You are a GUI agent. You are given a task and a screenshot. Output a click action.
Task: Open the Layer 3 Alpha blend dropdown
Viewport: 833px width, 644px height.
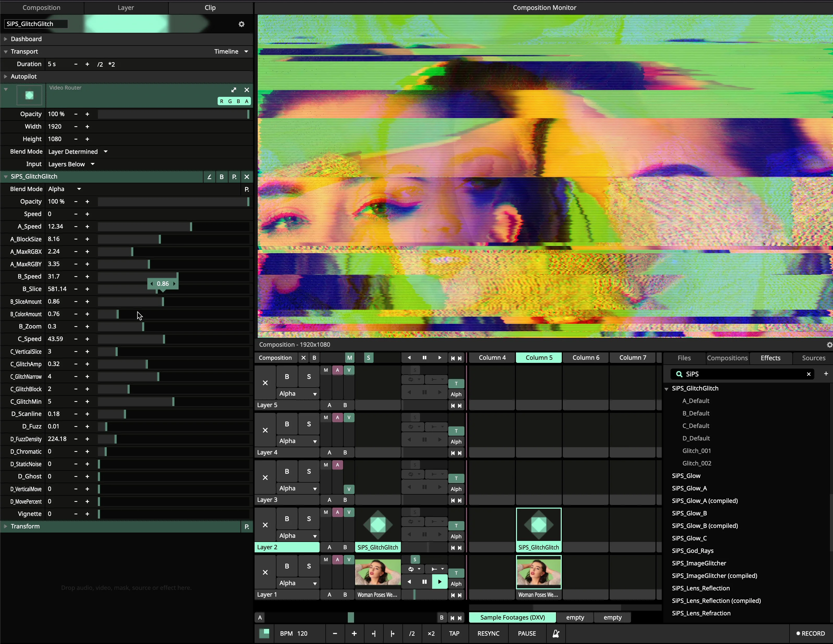298,488
